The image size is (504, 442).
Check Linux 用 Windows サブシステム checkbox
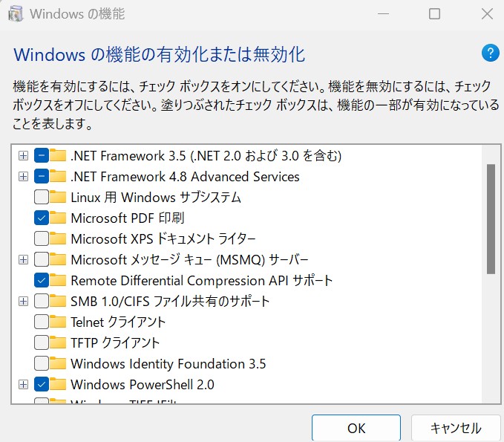42,198
